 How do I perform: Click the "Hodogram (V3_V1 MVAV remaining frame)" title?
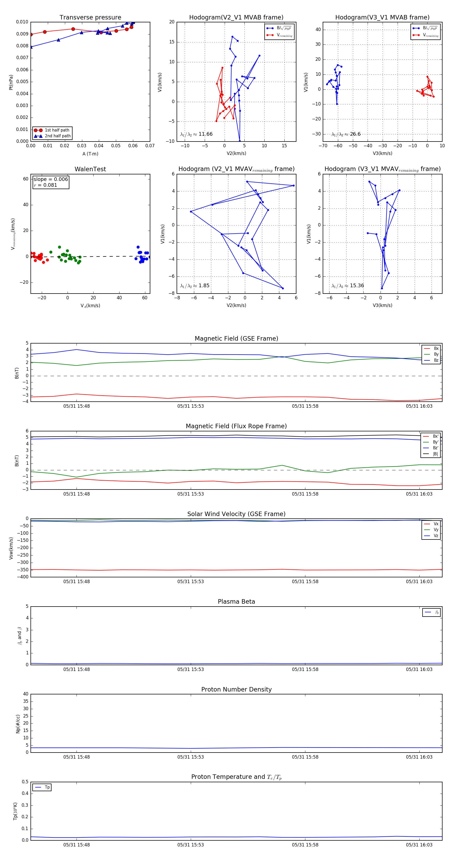(x=382, y=169)
